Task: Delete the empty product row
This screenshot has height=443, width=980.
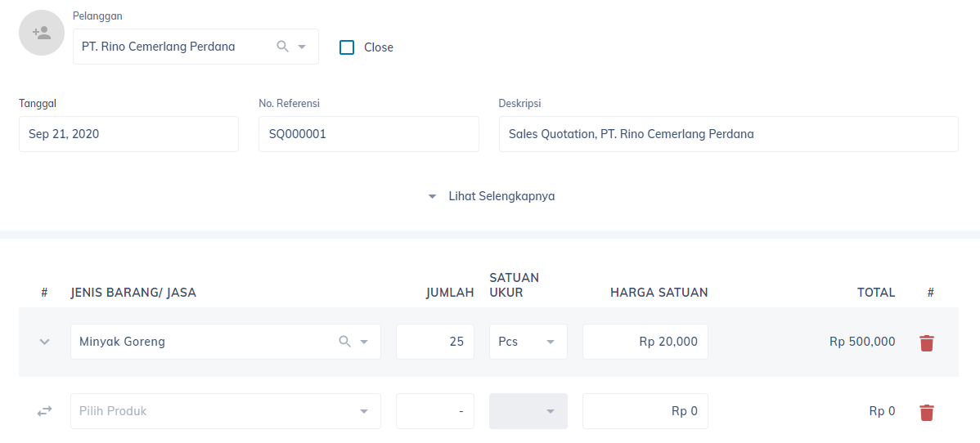Action: pyautogui.click(x=926, y=412)
